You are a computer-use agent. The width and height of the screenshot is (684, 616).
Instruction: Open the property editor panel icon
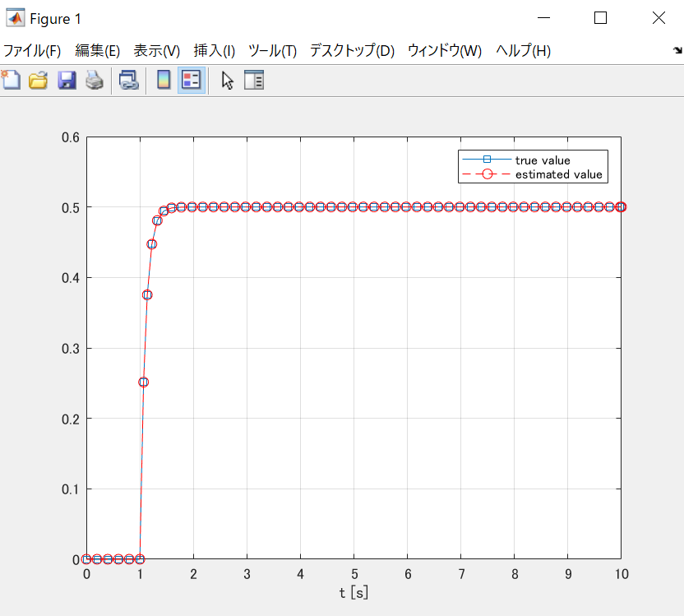tap(254, 80)
